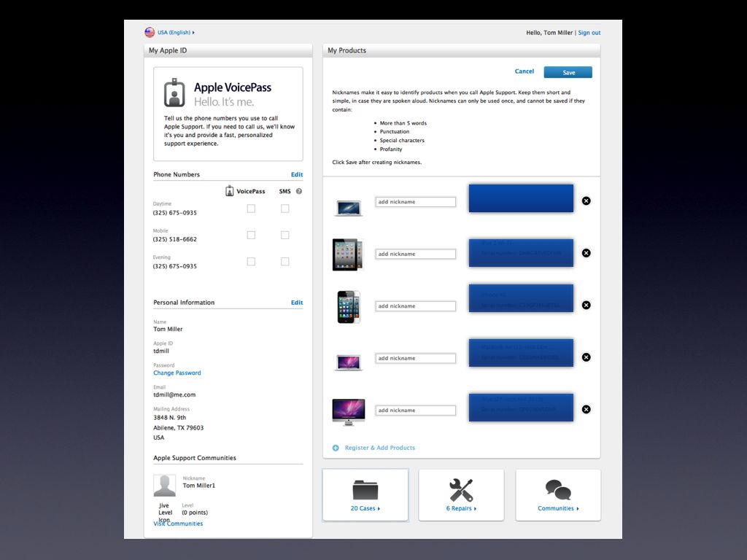Screen dimensions: 747x560
Task: Open the USA (English) region selector
Action: coord(176,32)
